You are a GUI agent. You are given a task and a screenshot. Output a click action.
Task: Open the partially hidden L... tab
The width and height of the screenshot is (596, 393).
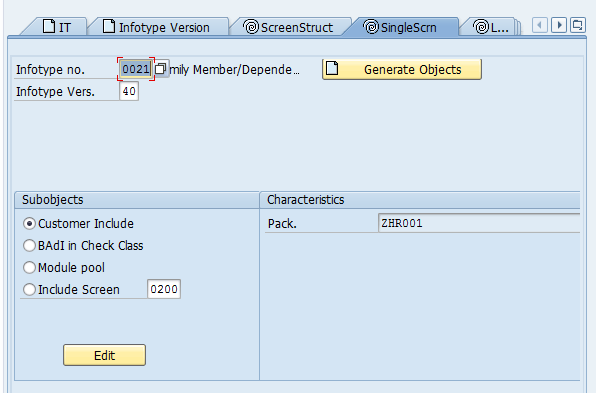tap(490, 27)
